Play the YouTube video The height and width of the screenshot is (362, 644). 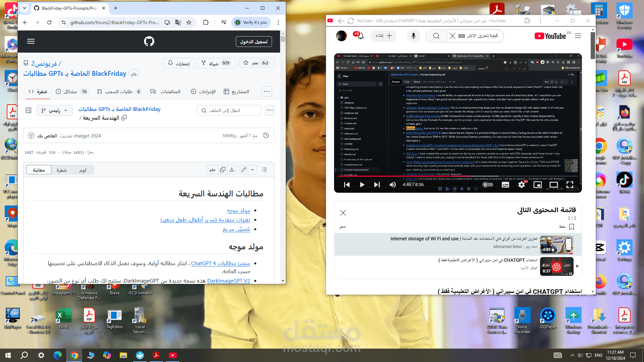[362, 185]
